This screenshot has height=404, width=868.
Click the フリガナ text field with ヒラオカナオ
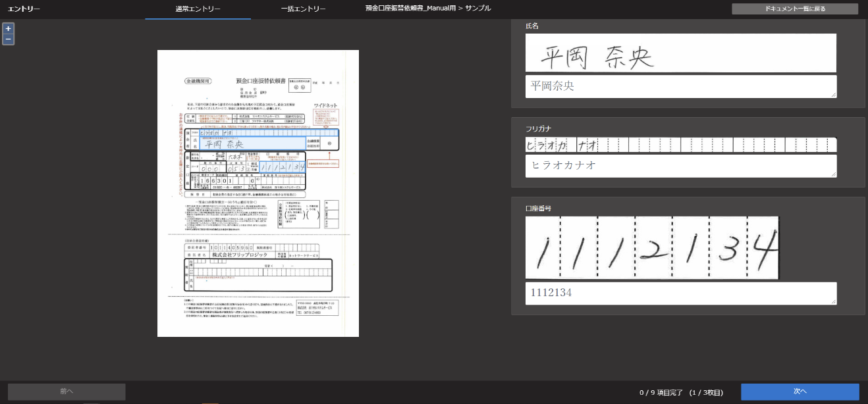680,166
